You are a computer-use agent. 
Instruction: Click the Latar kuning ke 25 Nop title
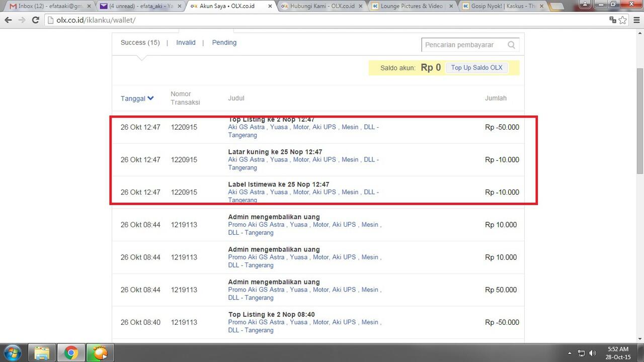pos(275,152)
